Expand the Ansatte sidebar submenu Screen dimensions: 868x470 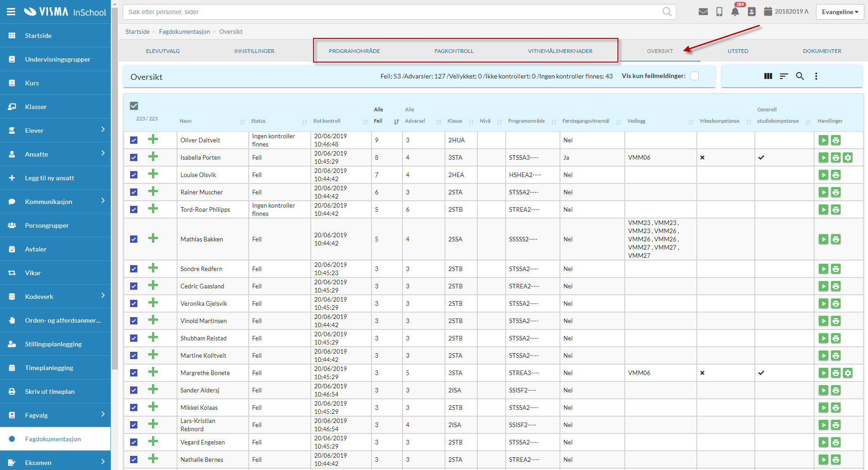[x=103, y=153]
